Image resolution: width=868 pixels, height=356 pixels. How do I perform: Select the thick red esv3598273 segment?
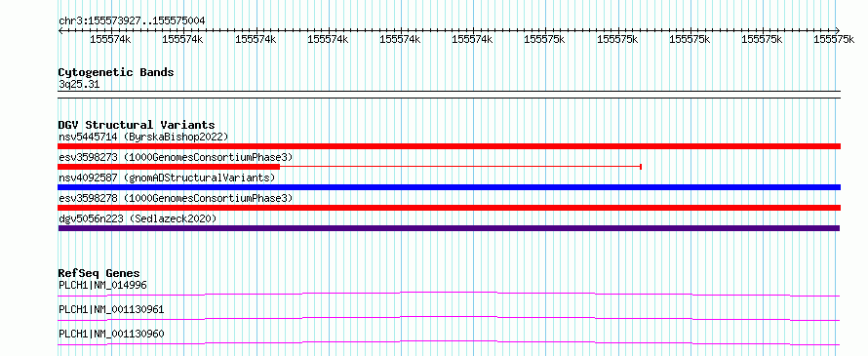pyautogui.click(x=169, y=167)
